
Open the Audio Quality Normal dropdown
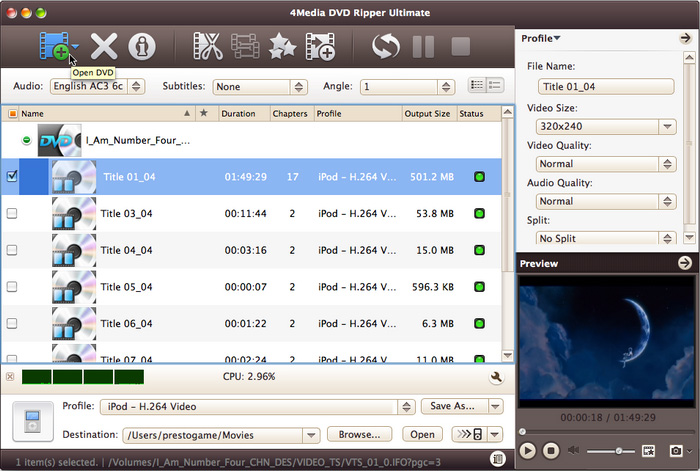point(606,201)
